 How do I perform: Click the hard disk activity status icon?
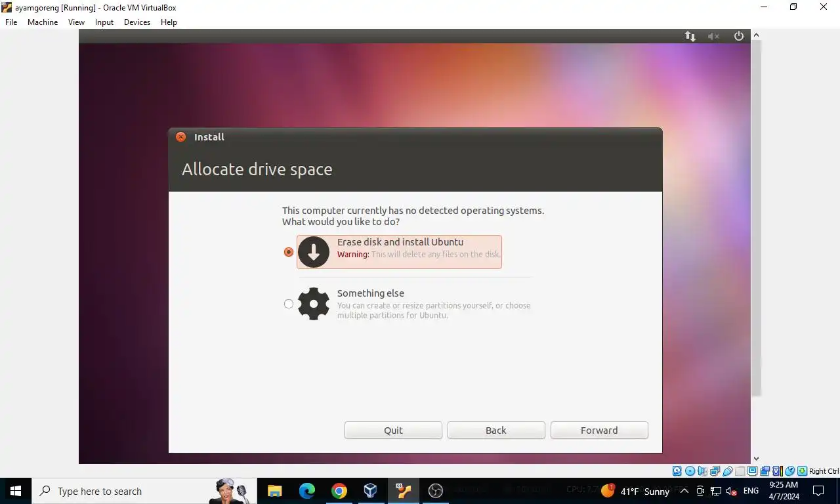(677, 471)
